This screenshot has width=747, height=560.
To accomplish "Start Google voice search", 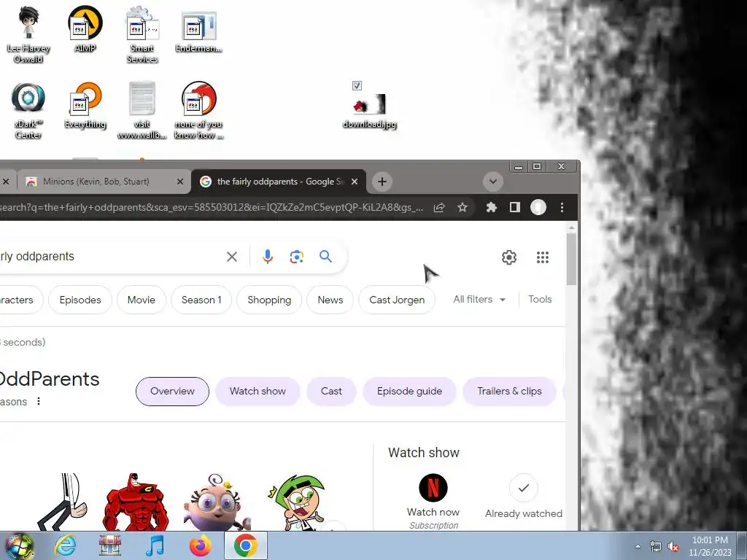I will pos(268,257).
